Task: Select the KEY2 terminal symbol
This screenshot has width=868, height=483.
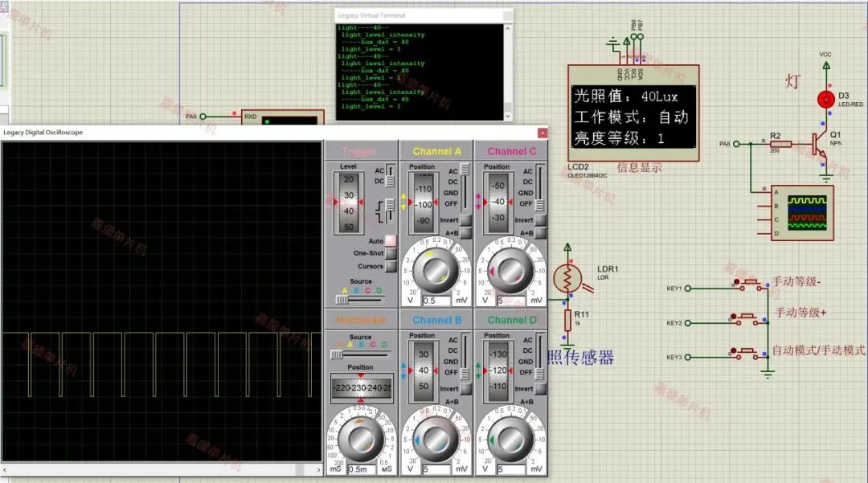Action: pos(687,323)
